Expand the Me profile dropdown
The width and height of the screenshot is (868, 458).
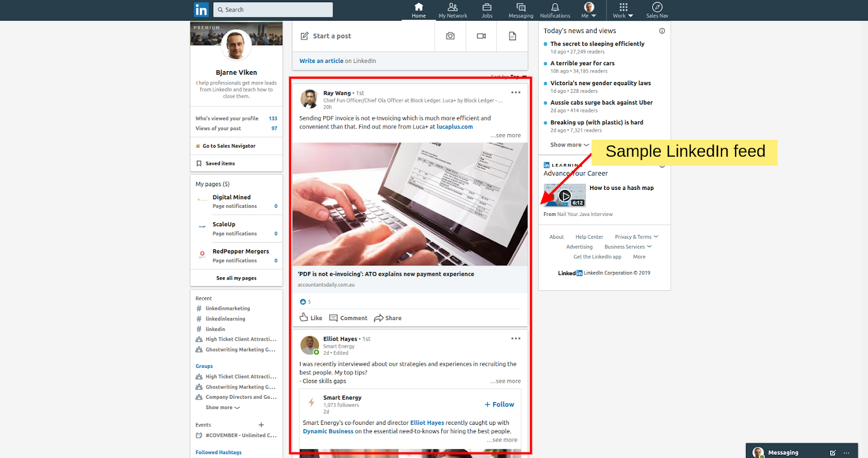pos(589,10)
